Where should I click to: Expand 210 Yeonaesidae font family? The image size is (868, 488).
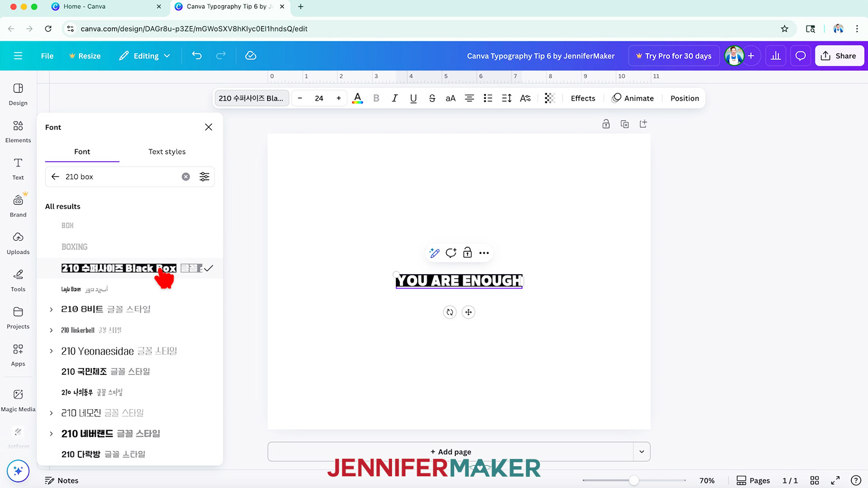[x=51, y=351]
